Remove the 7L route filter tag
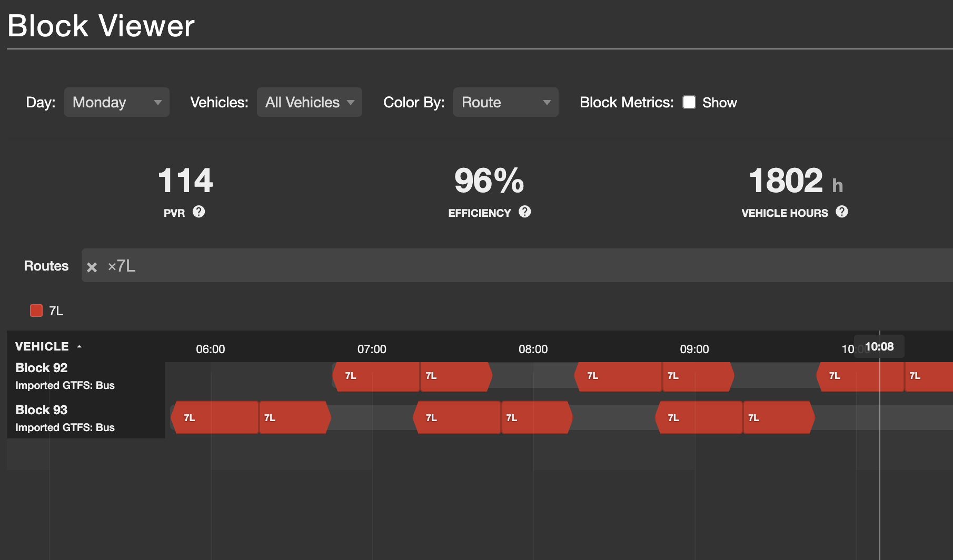 [x=112, y=266]
